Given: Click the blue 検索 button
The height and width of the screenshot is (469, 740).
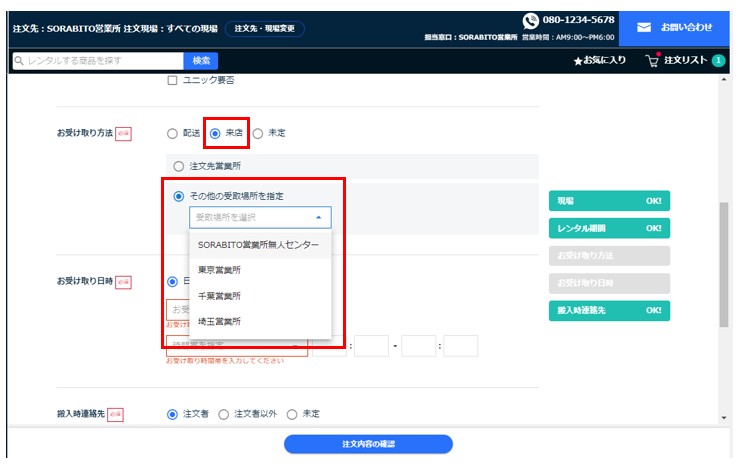Looking at the screenshot, I should click(x=201, y=61).
